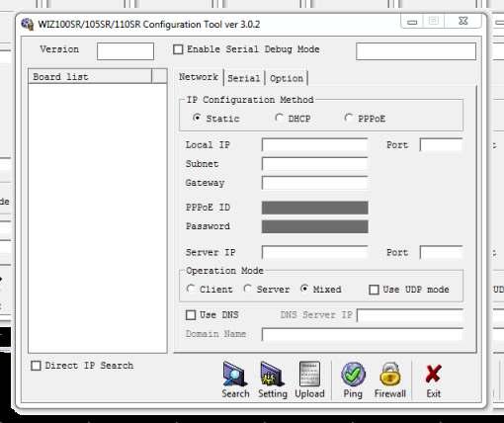The width and height of the screenshot is (504, 423).
Task: Click the PPPoE Password field
Action: (315, 226)
